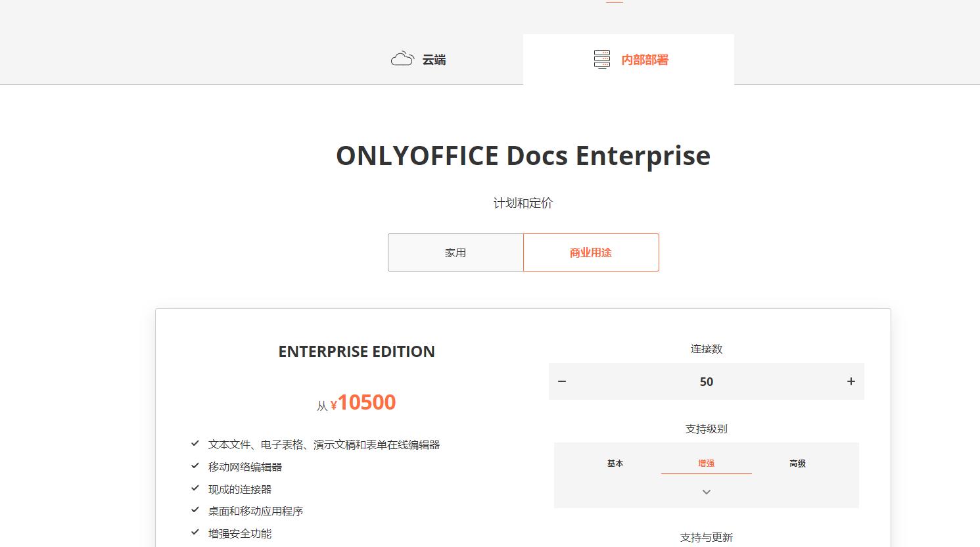Select 高级 support level
This screenshot has width=980, height=547.
pos(797,464)
